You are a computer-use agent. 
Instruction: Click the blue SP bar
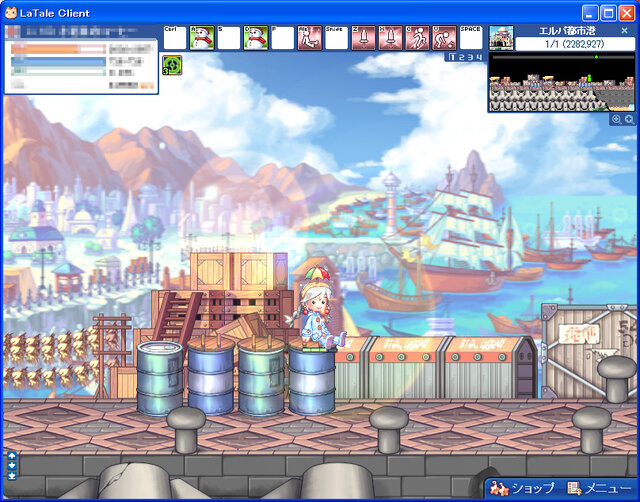[x=58, y=62]
